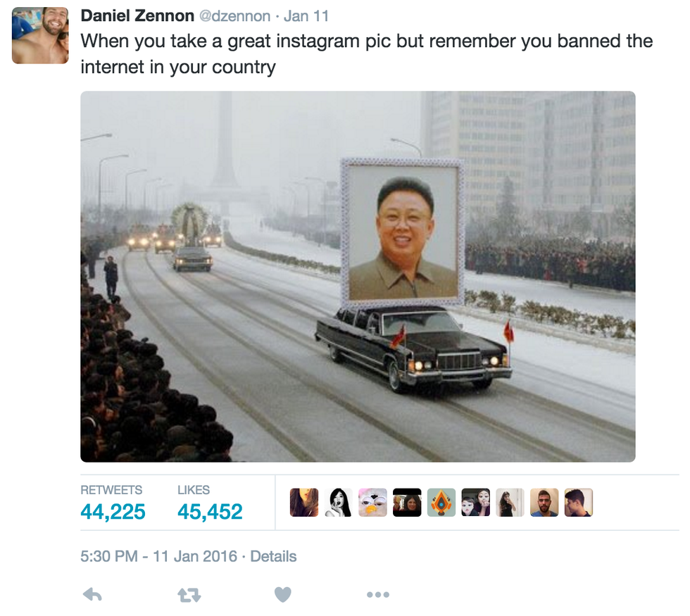Click the Jan 11 tweet date

(x=306, y=16)
